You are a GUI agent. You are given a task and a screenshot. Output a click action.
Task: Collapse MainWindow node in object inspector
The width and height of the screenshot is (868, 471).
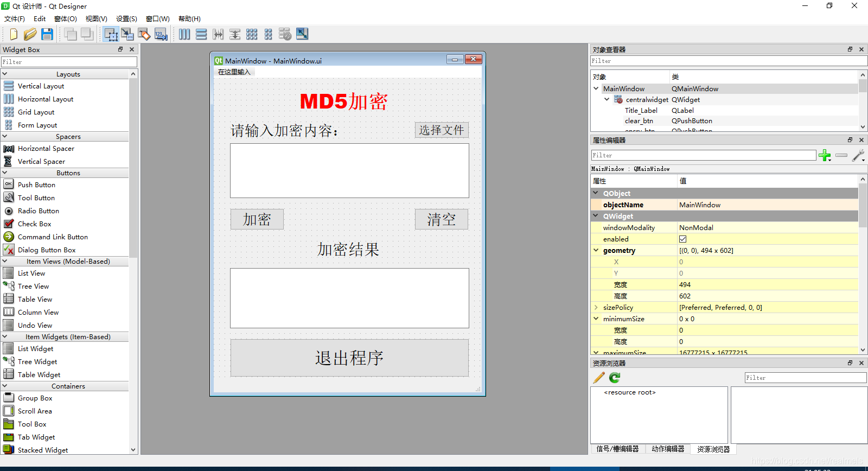click(596, 88)
